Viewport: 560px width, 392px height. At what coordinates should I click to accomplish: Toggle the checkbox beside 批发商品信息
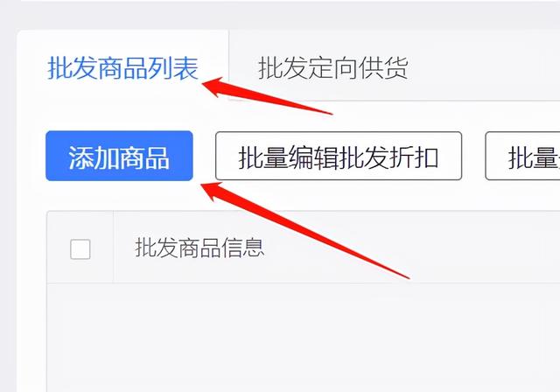coord(80,248)
